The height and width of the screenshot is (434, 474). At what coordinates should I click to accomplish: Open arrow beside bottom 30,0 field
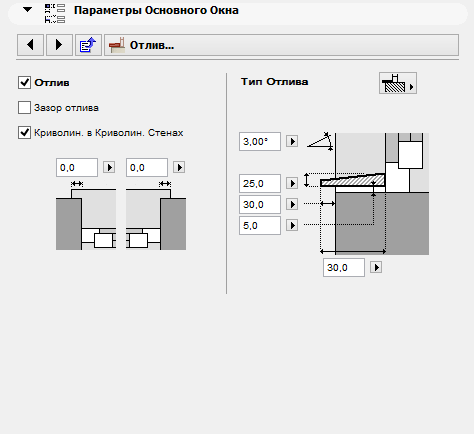pos(376,267)
